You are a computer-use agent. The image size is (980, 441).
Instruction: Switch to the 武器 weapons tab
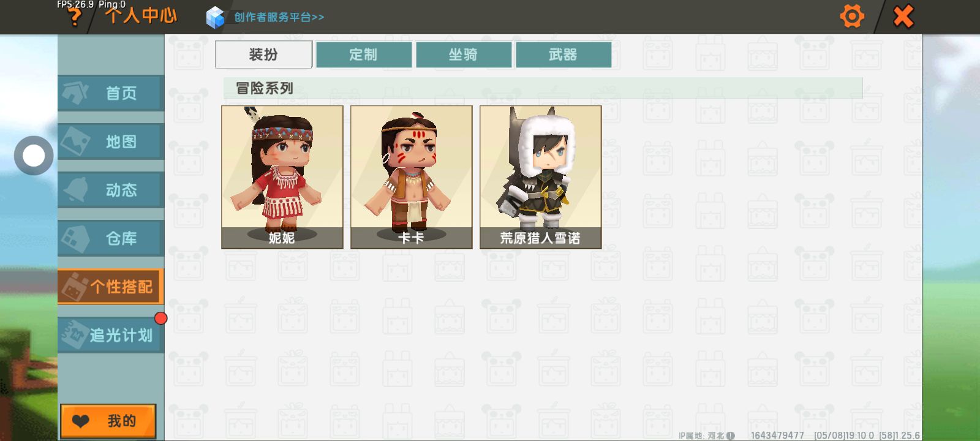563,55
